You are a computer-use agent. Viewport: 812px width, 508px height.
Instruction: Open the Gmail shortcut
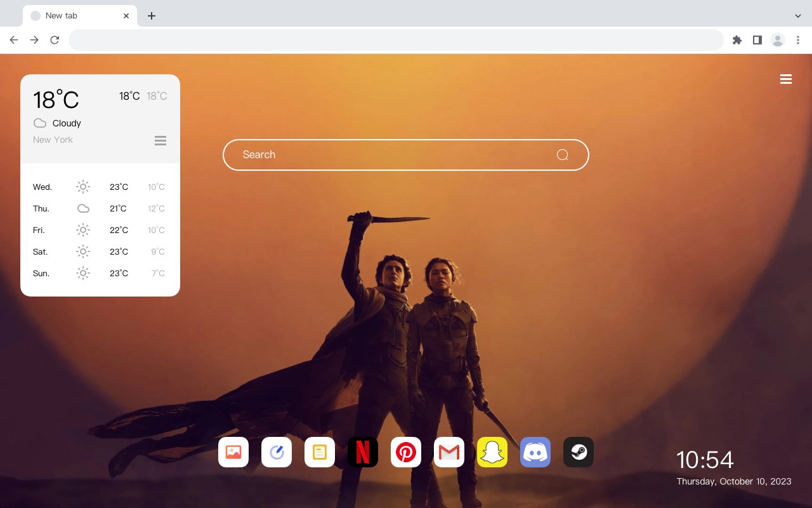pyautogui.click(x=449, y=452)
